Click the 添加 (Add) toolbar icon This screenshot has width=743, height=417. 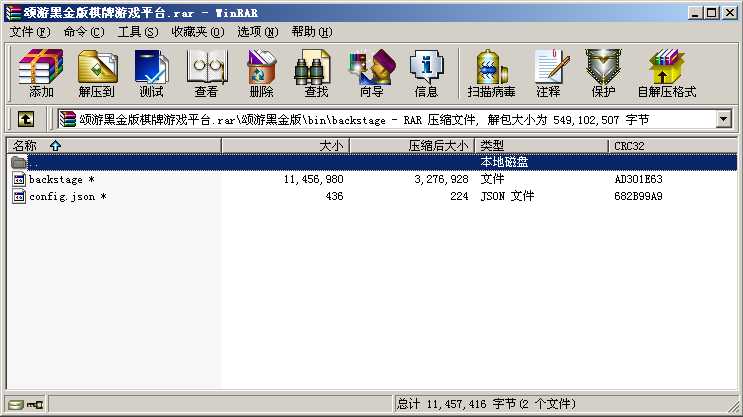click(x=41, y=73)
